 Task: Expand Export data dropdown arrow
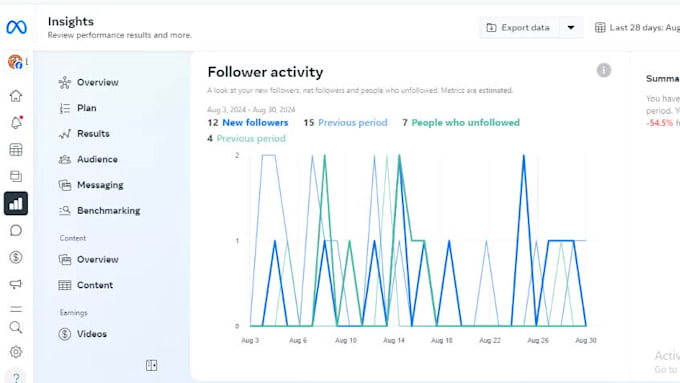pos(571,28)
